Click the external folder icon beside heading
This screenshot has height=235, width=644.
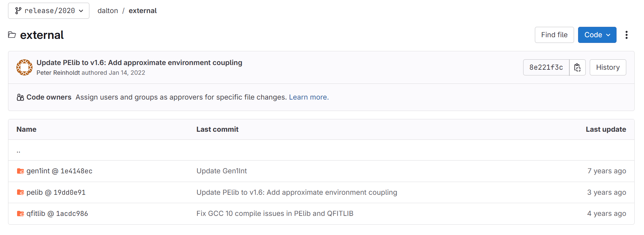[12, 35]
